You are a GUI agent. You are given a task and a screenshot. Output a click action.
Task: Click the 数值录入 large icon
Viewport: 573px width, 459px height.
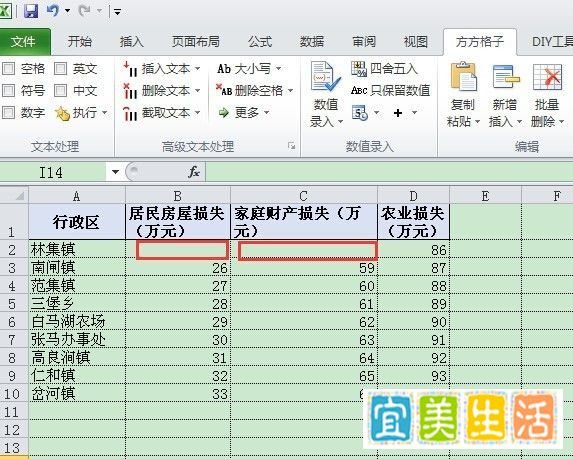pyautogui.click(x=325, y=77)
